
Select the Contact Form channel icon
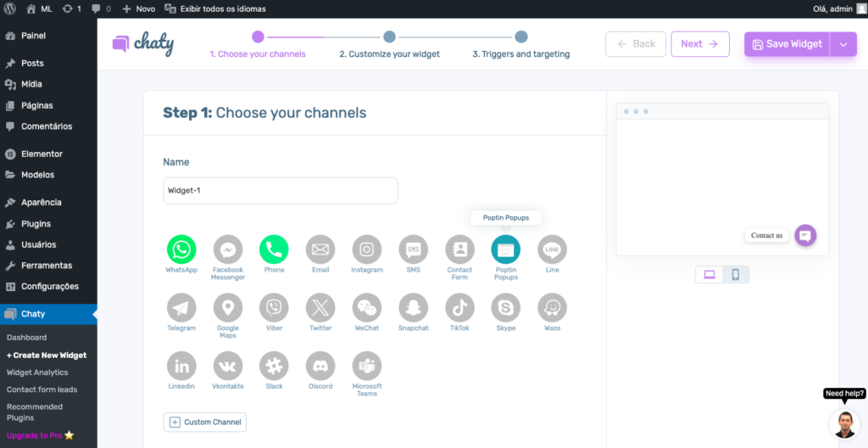[x=460, y=249]
